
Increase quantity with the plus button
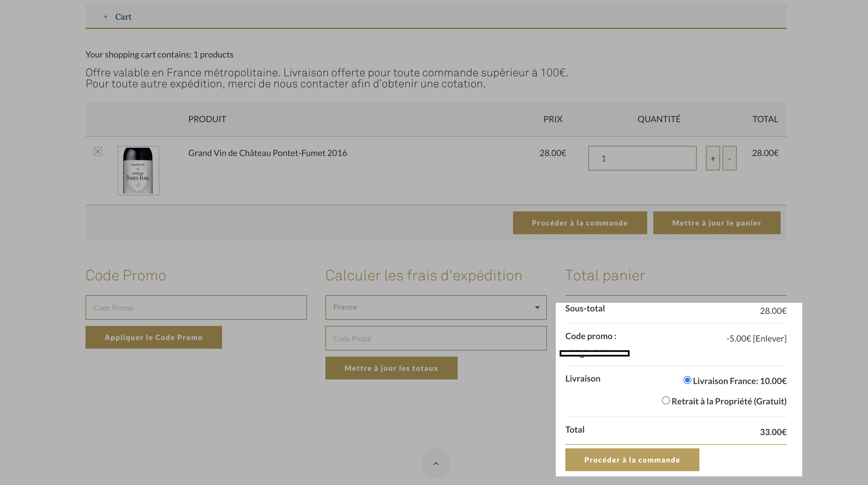click(x=713, y=158)
